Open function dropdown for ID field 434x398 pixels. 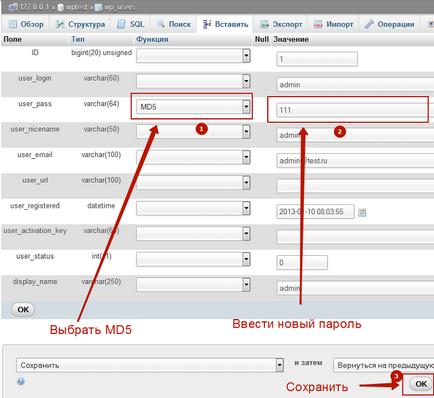coord(193,56)
